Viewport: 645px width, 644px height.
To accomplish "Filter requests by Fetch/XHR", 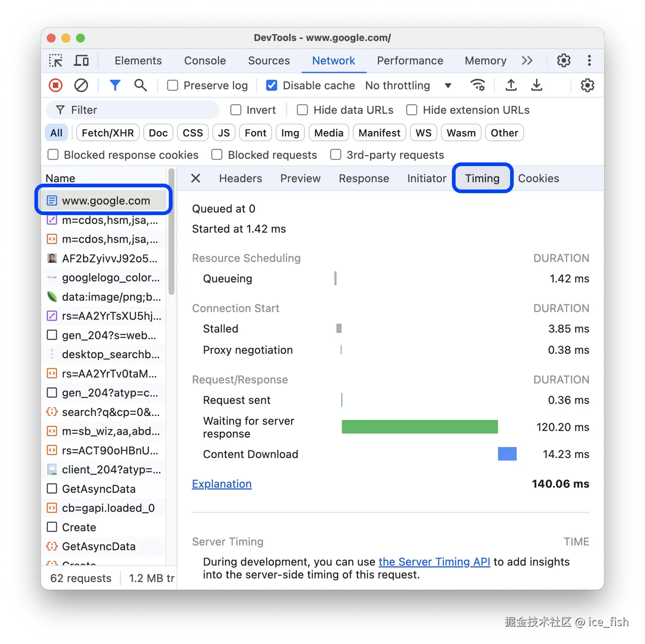I will click(x=108, y=133).
